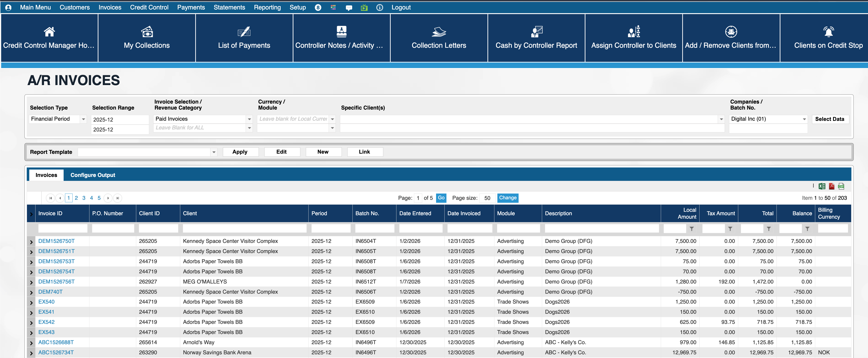Screen dimensions: 868x358
Task: Click the Client column filter field
Action: [x=244, y=229]
